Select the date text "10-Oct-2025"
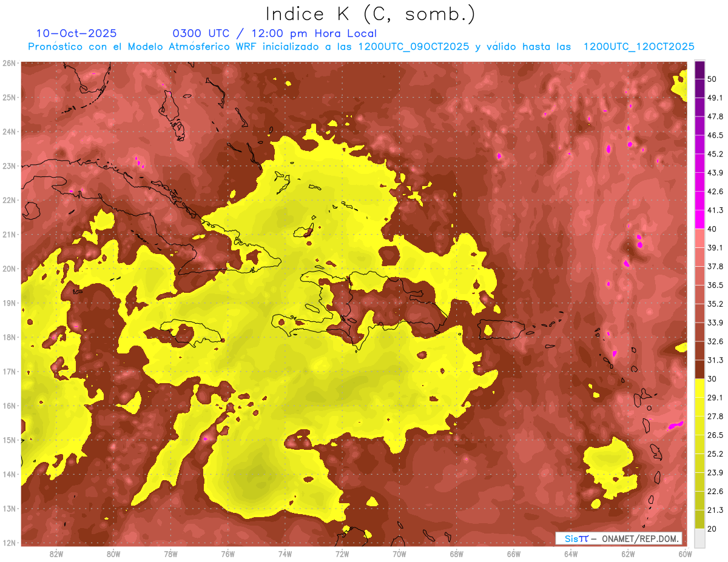The image size is (728, 562). (76, 34)
